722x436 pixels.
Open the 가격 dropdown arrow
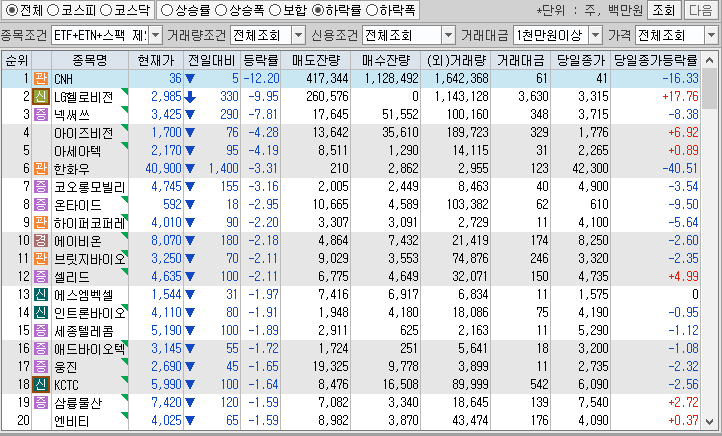click(x=711, y=35)
